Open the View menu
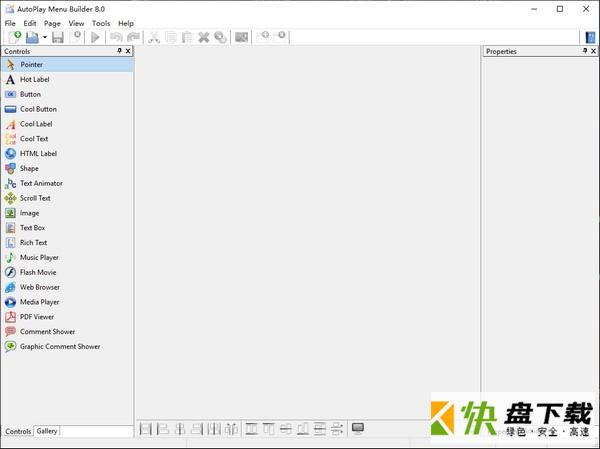This screenshot has width=600, height=449. (76, 23)
